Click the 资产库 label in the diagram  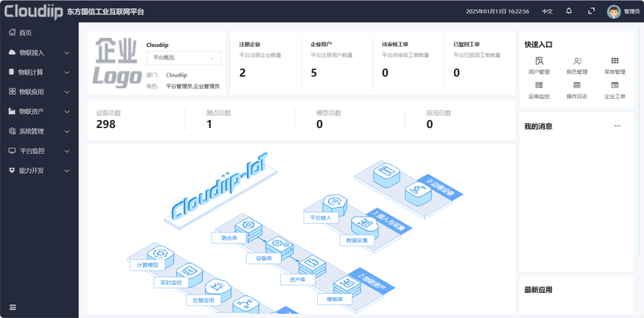tap(297, 279)
